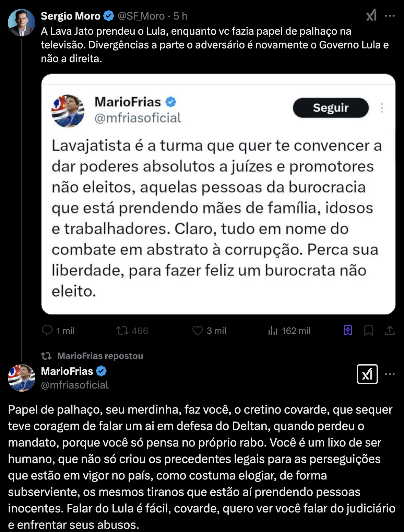Open the vertical dots menu inside the quoted image
This screenshot has height=532, width=404.
coord(382,108)
